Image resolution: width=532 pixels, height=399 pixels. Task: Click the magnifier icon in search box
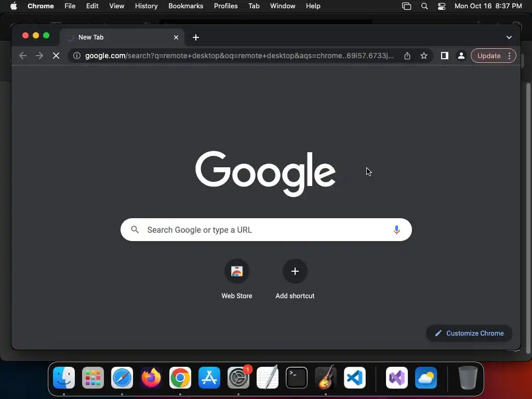[135, 230]
